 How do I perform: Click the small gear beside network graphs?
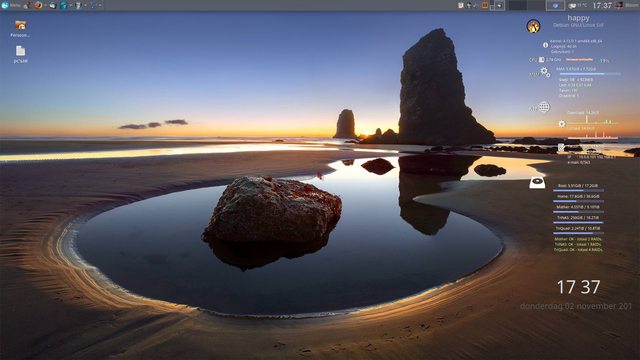tap(562, 124)
